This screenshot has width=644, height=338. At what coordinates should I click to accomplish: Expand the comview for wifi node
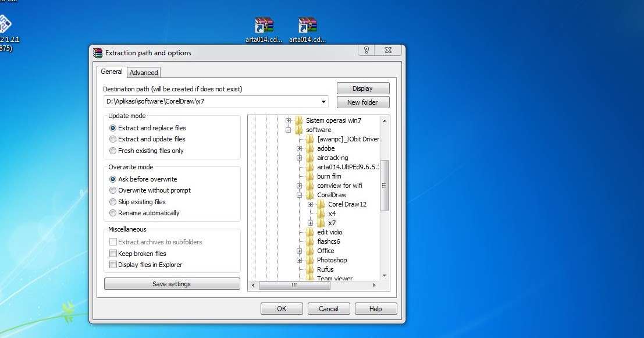pos(299,186)
